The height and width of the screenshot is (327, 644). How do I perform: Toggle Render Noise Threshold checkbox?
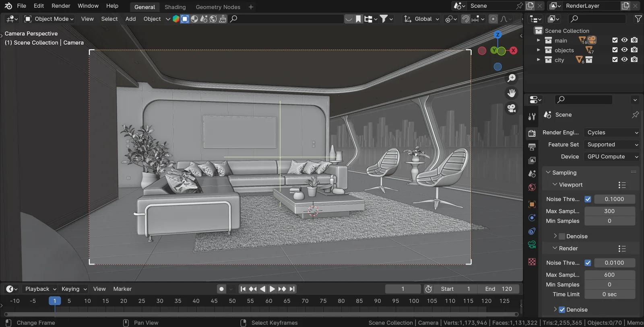pyautogui.click(x=588, y=263)
